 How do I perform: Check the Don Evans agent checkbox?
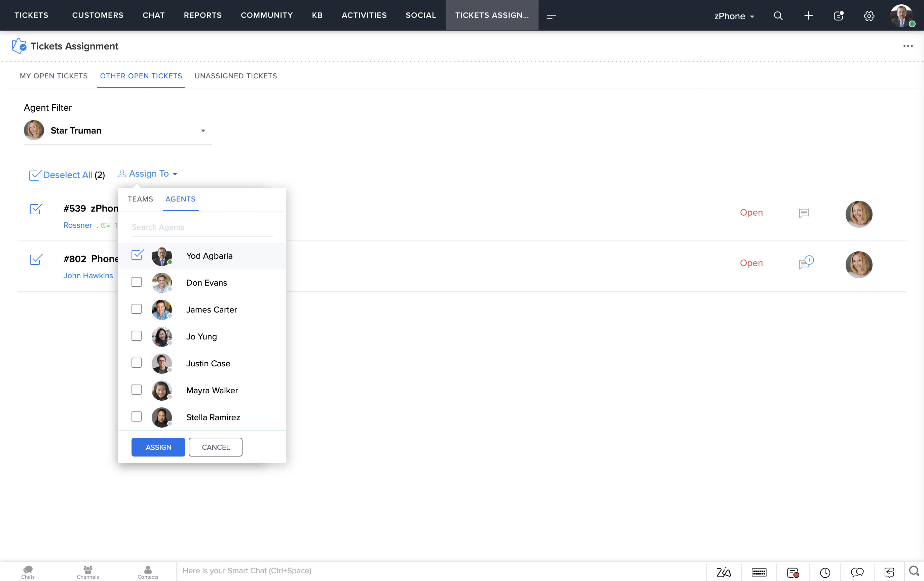coord(137,282)
